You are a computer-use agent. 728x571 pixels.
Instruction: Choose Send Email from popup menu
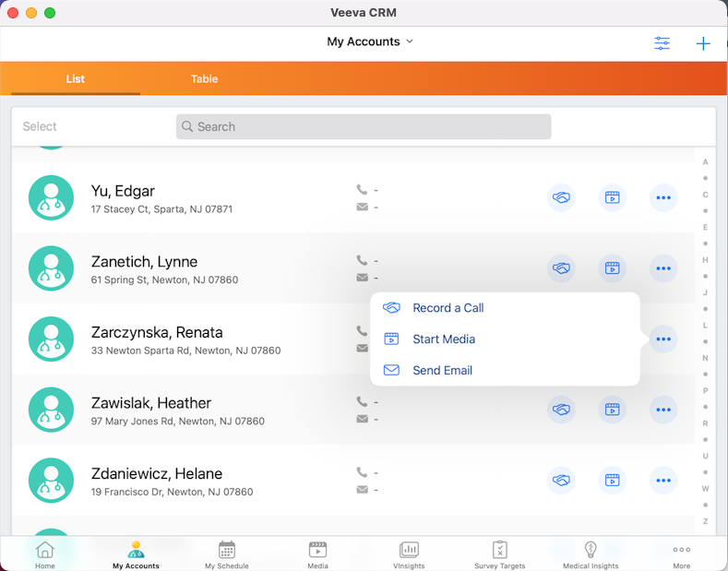click(x=442, y=370)
